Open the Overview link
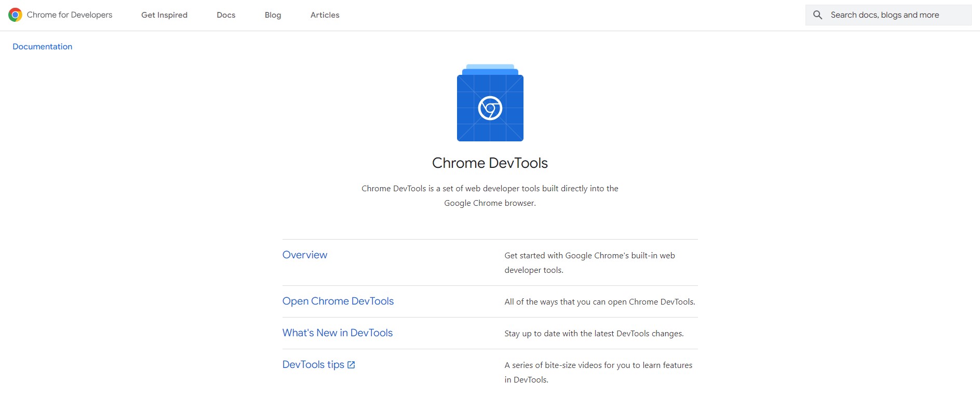Screen dimensions: 980x395 coord(304,255)
